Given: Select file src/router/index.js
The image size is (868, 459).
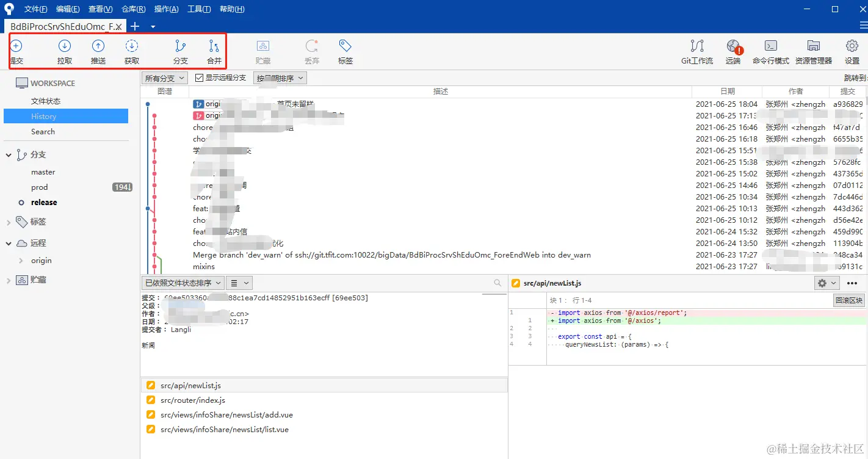Looking at the screenshot, I should pyautogui.click(x=324, y=400).
